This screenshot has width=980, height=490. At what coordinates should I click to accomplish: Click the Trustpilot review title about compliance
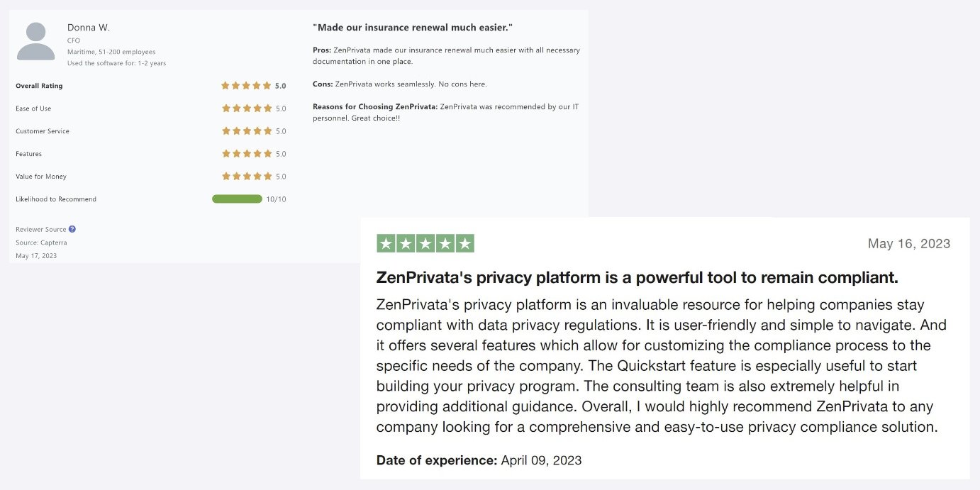637,278
